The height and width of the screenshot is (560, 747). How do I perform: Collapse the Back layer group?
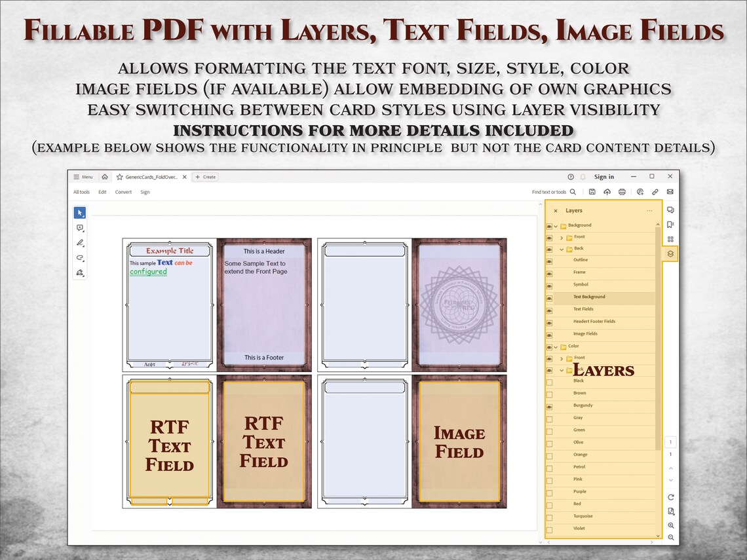[x=562, y=248]
